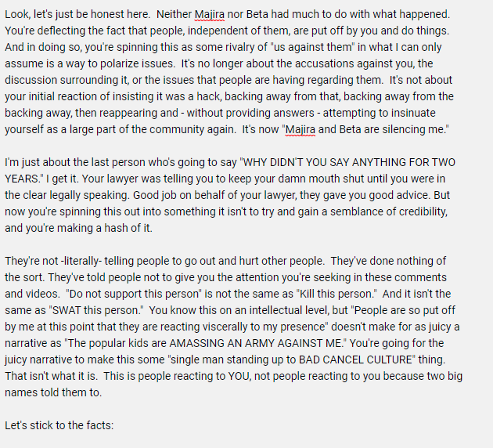The image size is (493, 448).
Task: Click the line "names told them to."
Action: tap(53, 392)
